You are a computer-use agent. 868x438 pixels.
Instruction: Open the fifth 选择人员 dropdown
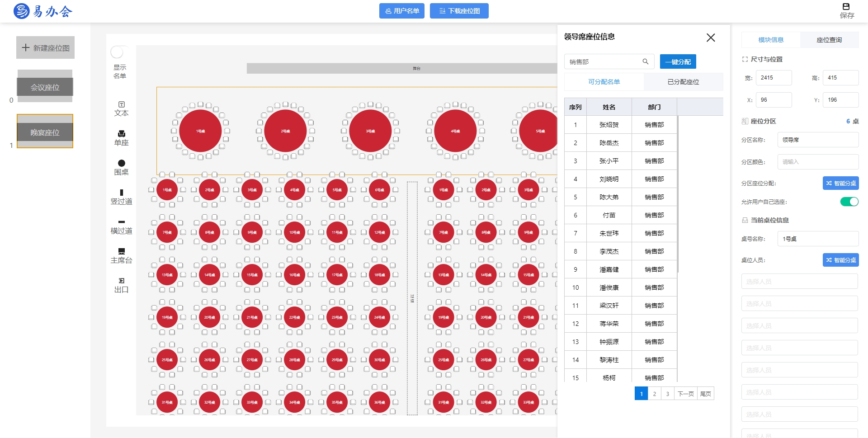coord(799,370)
